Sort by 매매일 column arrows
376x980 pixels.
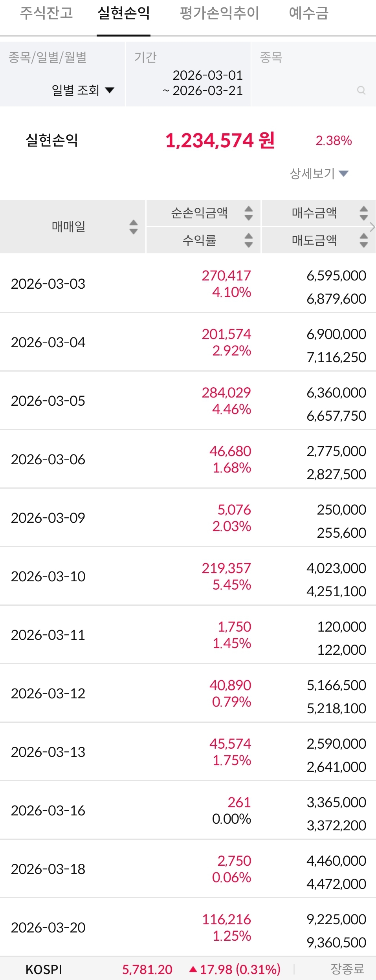click(134, 227)
